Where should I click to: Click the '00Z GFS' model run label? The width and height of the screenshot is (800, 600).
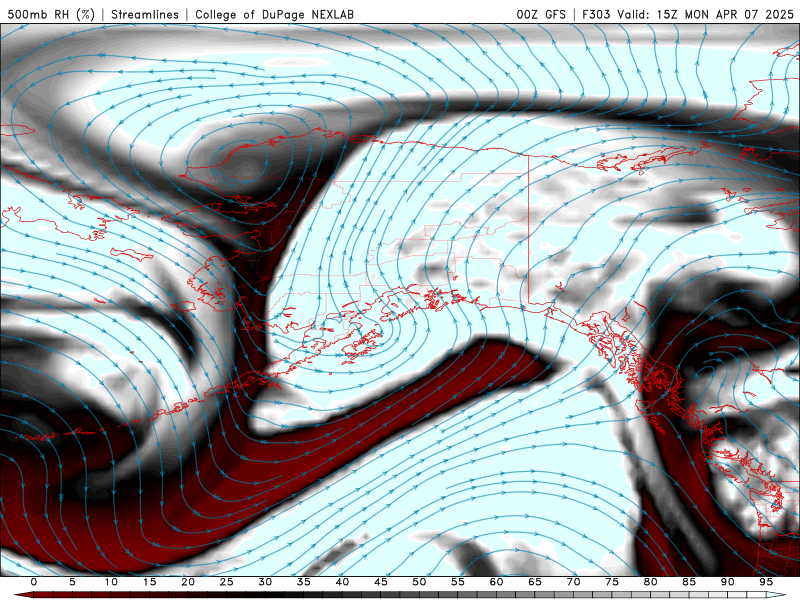coord(541,14)
